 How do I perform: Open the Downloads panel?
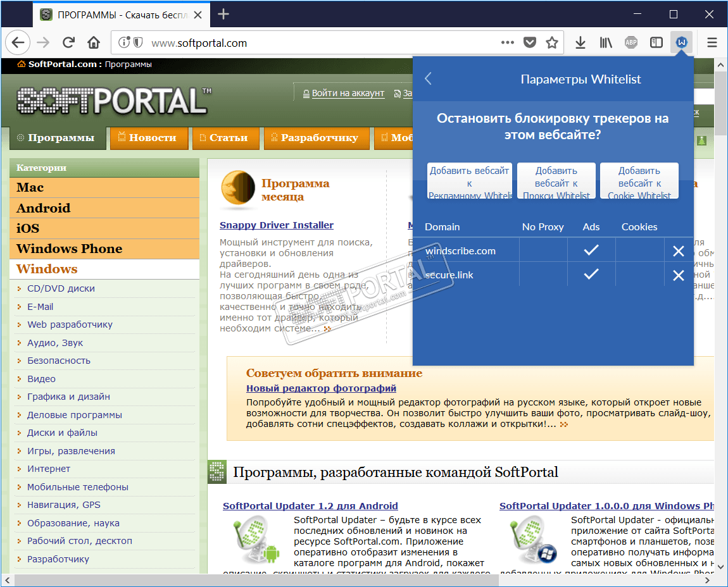pyautogui.click(x=581, y=42)
